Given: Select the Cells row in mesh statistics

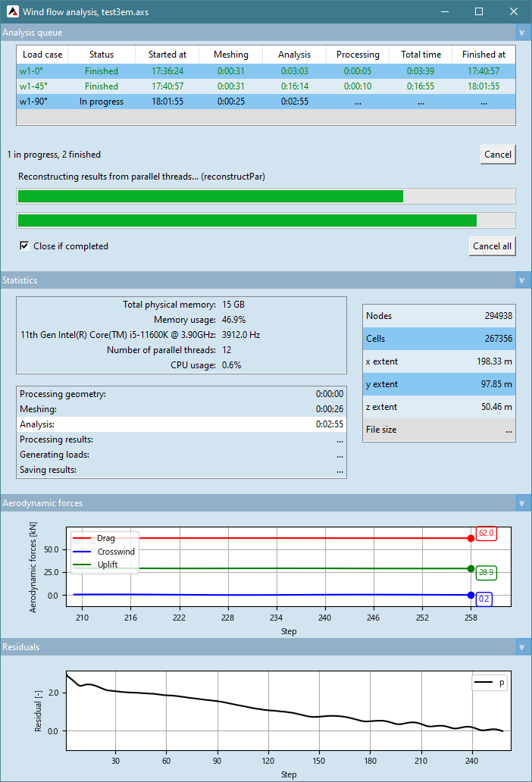Looking at the screenshot, I should (439, 339).
